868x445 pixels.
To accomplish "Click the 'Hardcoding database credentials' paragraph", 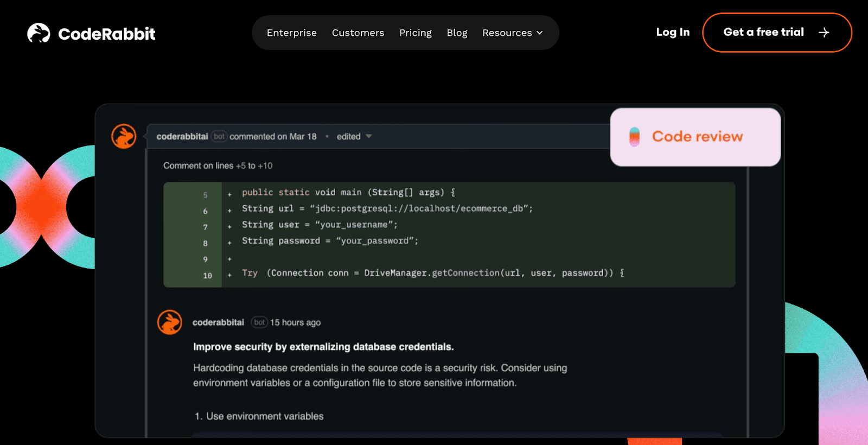I will click(380, 375).
